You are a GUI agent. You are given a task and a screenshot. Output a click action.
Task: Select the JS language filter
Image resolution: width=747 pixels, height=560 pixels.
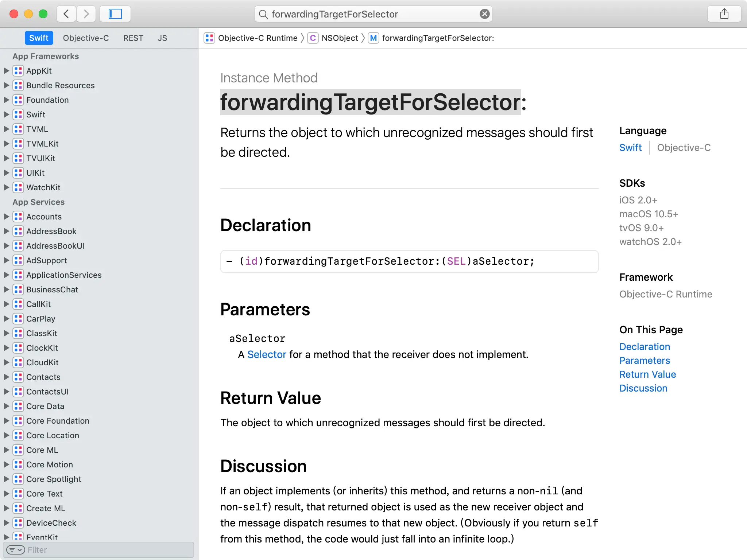click(x=162, y=38)
